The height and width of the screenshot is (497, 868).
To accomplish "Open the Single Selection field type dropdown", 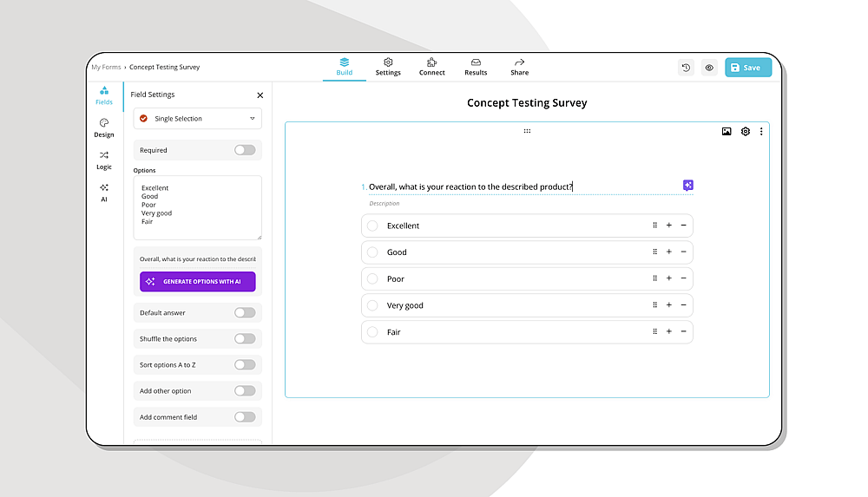I will [x=198, y=119].
